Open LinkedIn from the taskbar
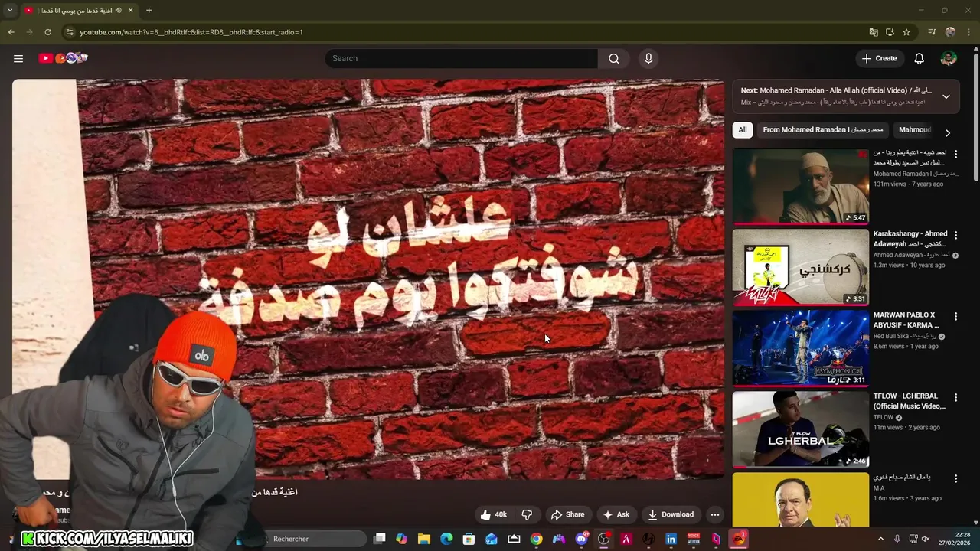This screenshot has height=551, width=980. pos(671,539)
